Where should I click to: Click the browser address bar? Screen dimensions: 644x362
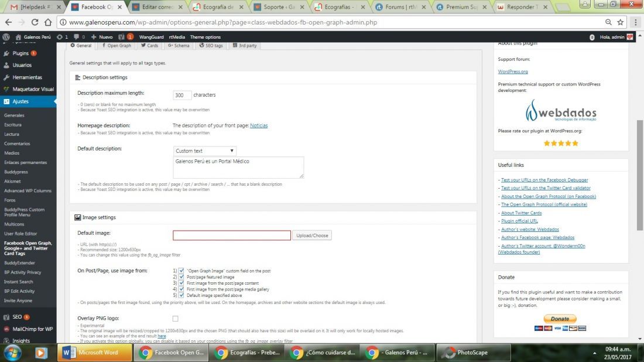coord(328,22)
